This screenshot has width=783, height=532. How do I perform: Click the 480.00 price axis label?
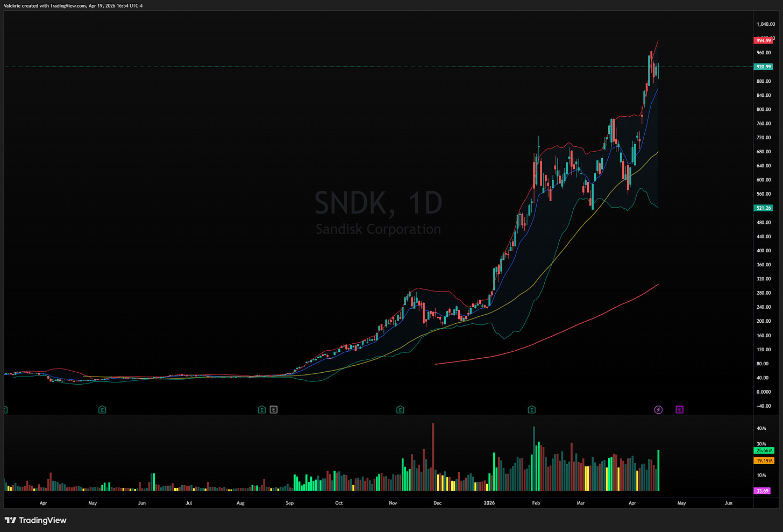coord(764,222)
